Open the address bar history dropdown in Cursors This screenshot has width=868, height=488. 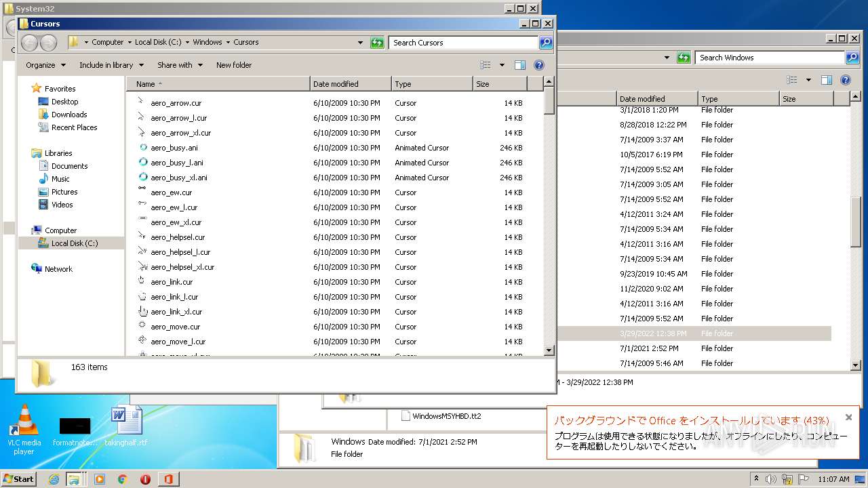(x=360, y=43)
